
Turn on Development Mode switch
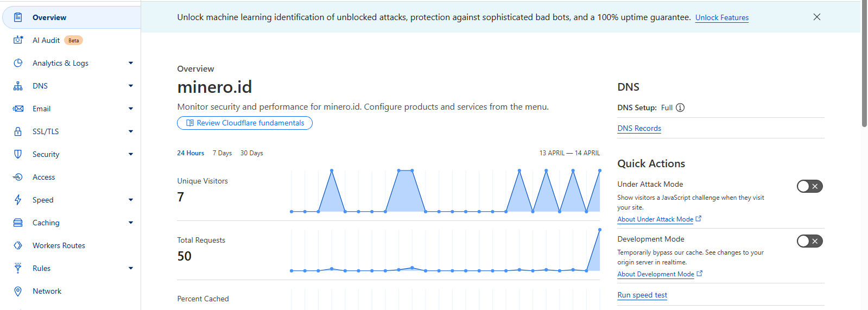point(809,241)
